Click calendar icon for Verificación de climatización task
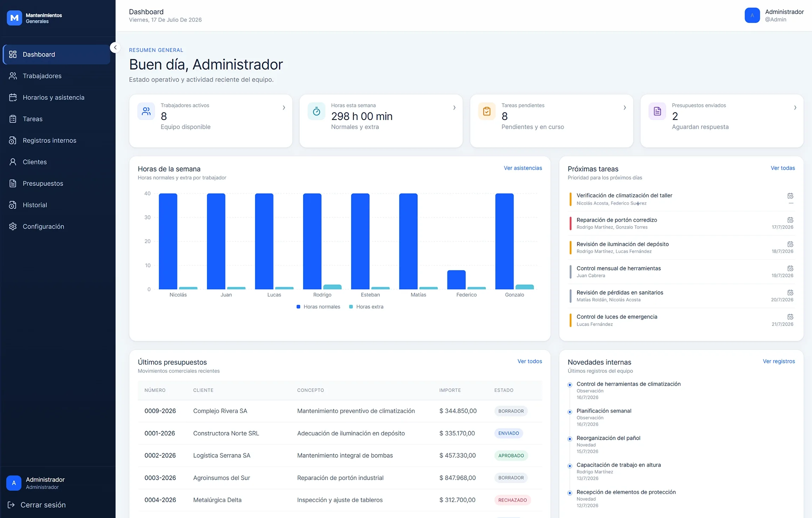Viewport: 812px width, 518px height. pos(790,196)
